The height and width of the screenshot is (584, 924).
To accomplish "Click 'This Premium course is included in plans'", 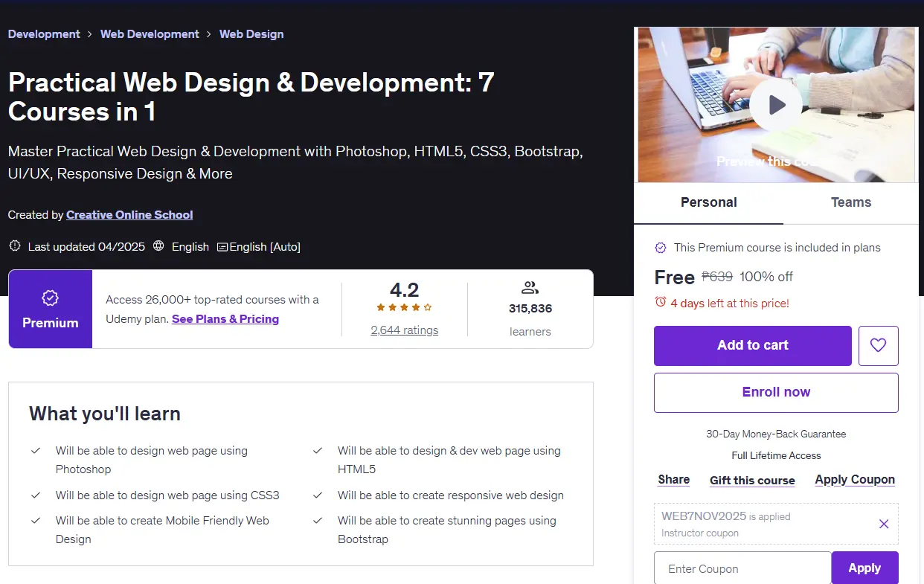I will click(x=777, y=247).
